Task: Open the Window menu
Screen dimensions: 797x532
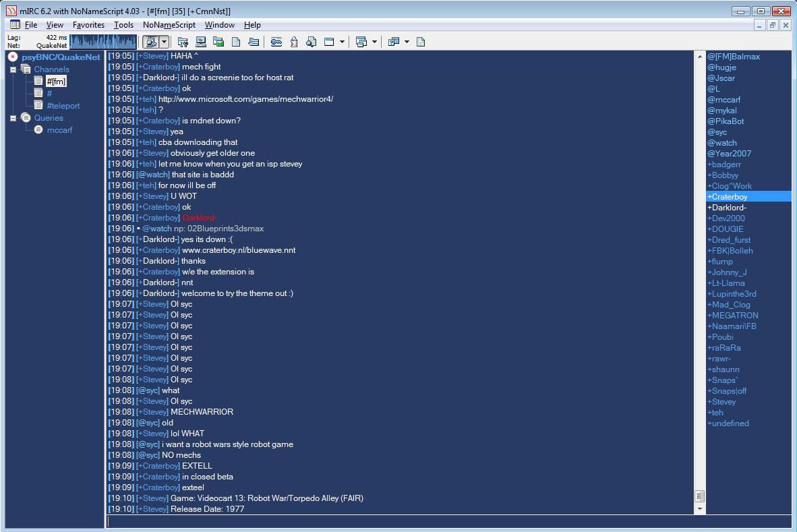Action: click(x=220, y=25)
